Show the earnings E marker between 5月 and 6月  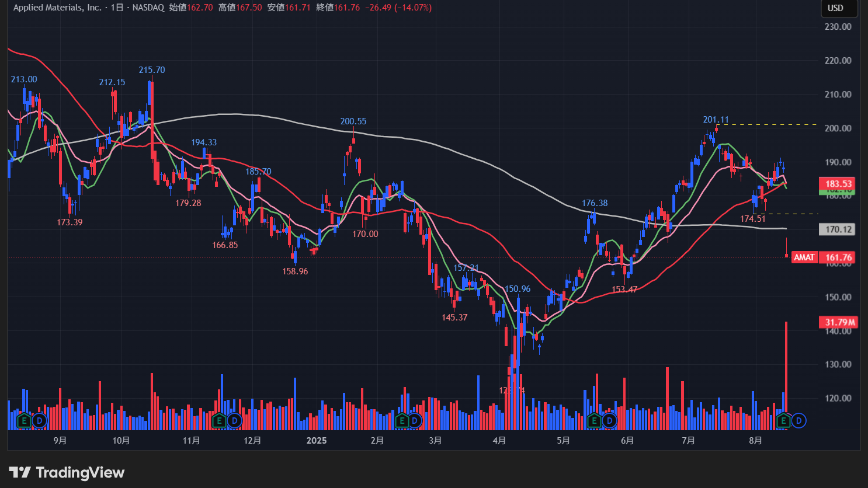[594, 420]
